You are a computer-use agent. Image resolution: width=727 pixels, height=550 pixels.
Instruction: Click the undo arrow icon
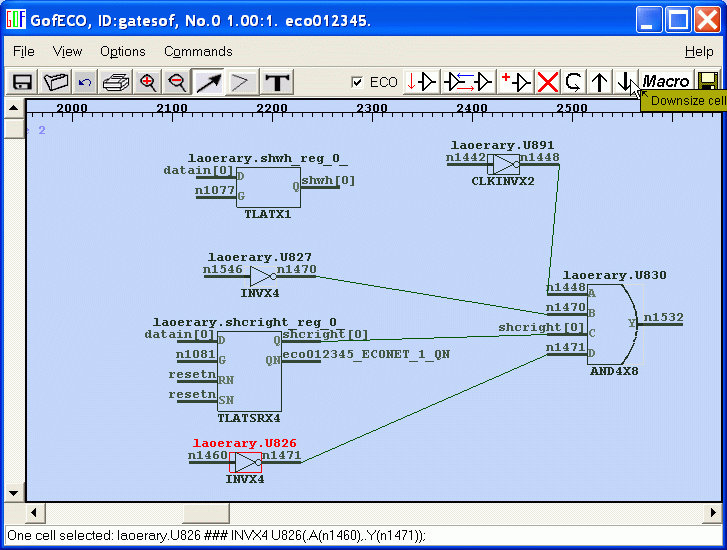pos(84,83)
